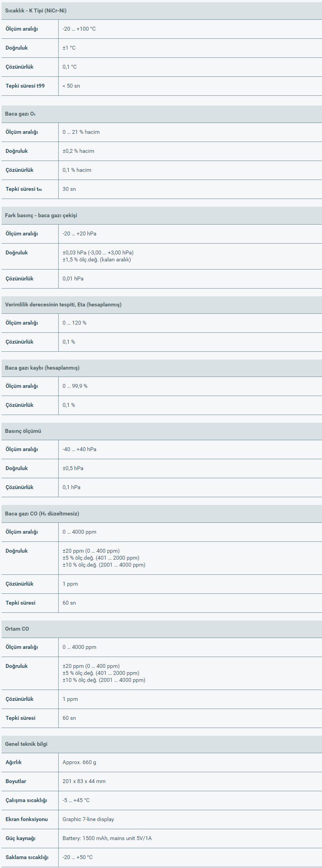Select the "Basınç ölçümü" section header
The image size is (322, 868).
point(23,431)
